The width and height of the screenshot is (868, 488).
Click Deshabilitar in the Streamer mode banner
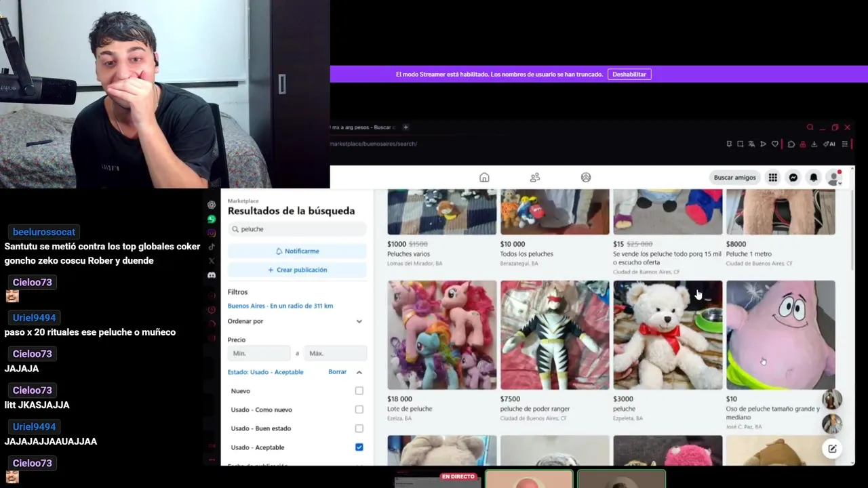629,75
